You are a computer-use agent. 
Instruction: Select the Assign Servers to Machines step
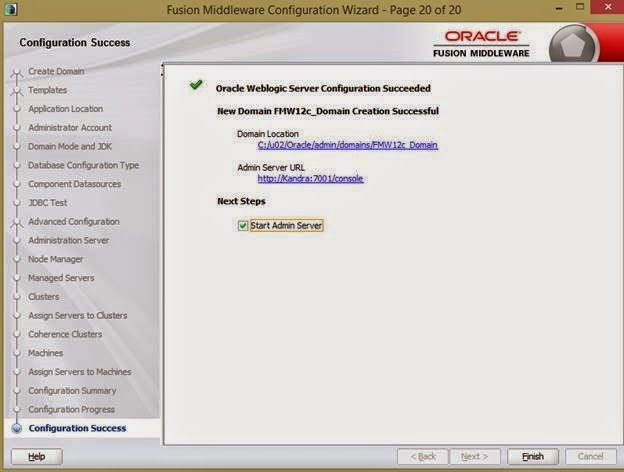click(x=80, y=372)
